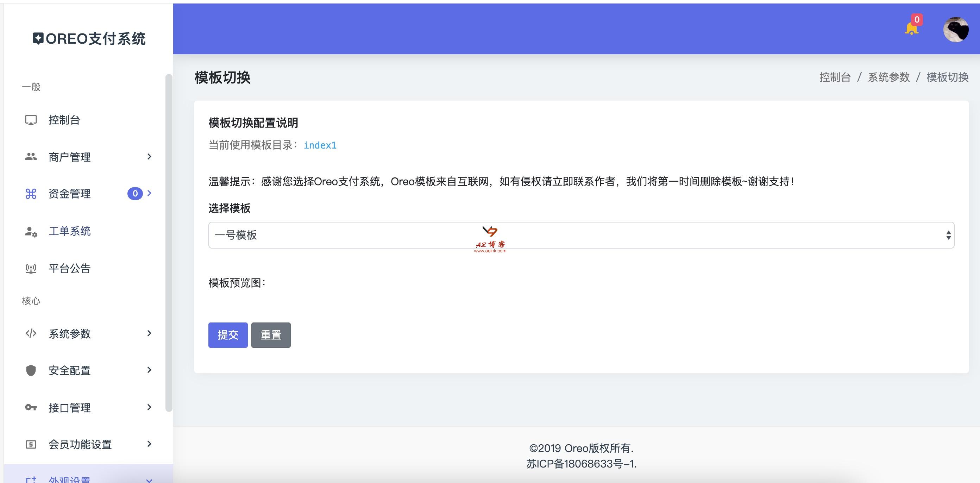
Task: Click the 接口管理 key icon
Action: click(31, 408)
